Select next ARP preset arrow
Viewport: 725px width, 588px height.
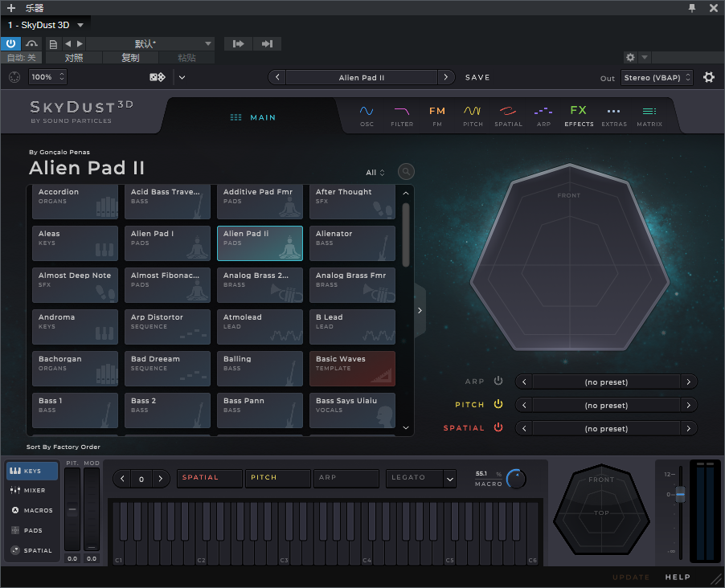point(689,382)
